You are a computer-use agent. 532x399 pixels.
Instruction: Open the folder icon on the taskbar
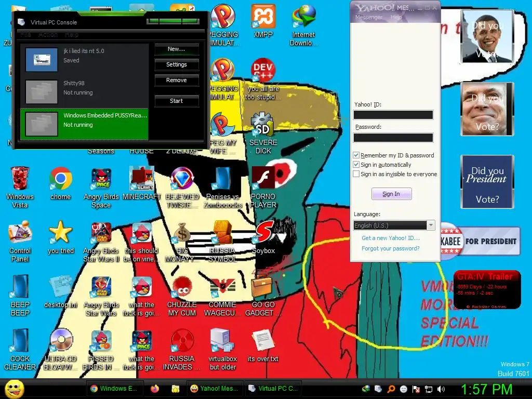tap(175, 389)
